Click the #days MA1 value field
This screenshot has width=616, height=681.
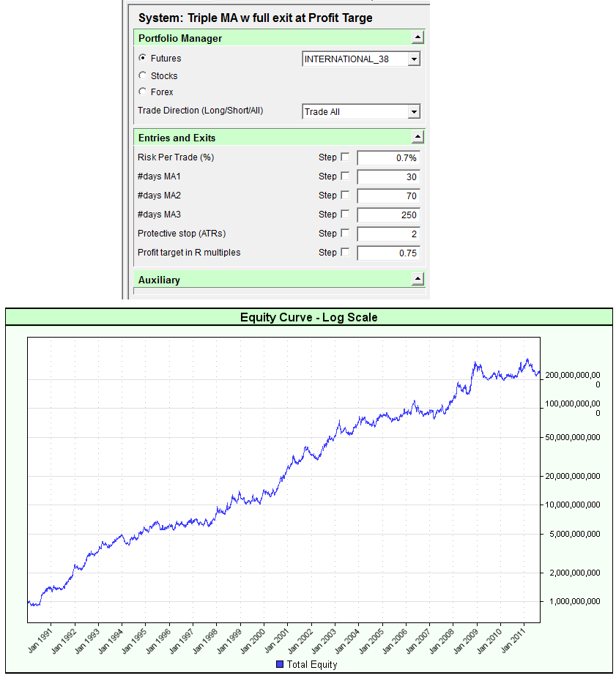pyautogui.click(x=388, y=177)
